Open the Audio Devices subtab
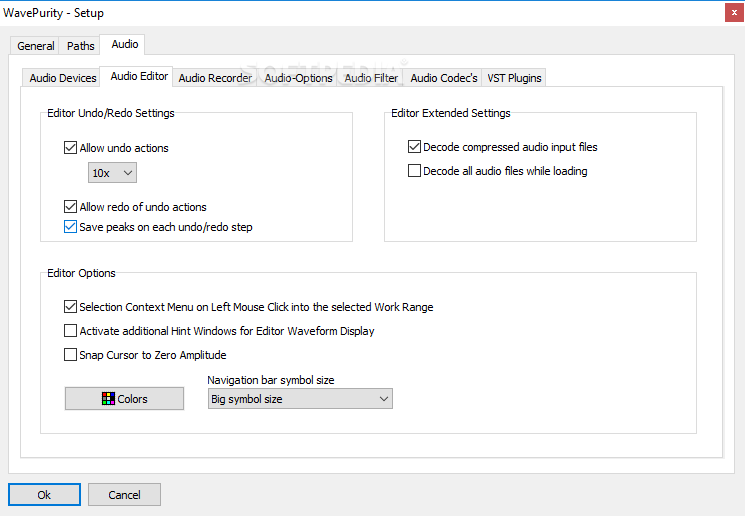This screenshot has width=745, height=516. click(x=62, y=78)
